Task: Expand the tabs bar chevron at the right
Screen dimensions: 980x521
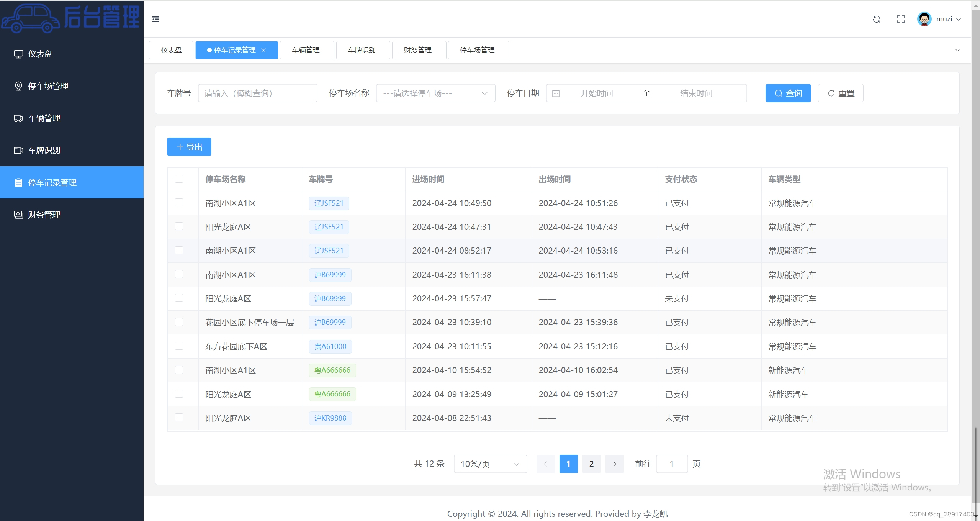Action: tap(957, 50)
